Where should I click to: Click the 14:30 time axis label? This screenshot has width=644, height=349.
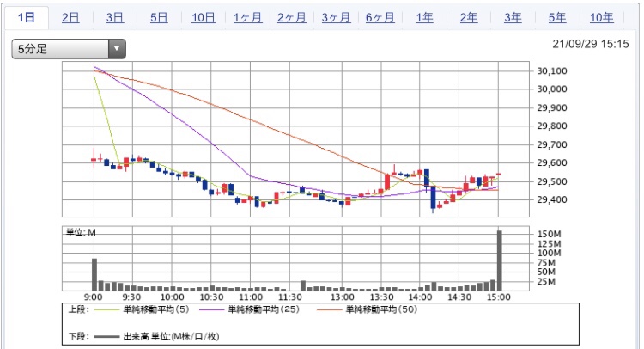[459, 297]
